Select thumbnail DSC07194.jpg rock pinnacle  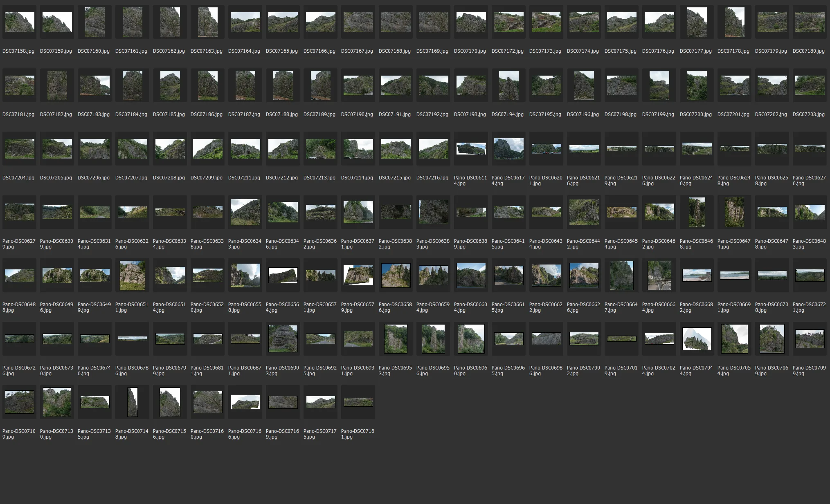pos(508,85)
